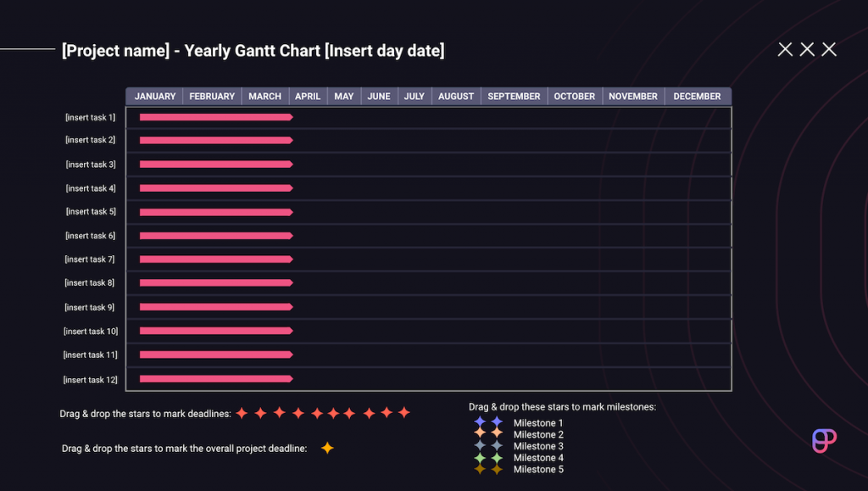Click the last red deadline star in row
The width and height of the screenshot is (868, 491).
click(x=404, y=413)
